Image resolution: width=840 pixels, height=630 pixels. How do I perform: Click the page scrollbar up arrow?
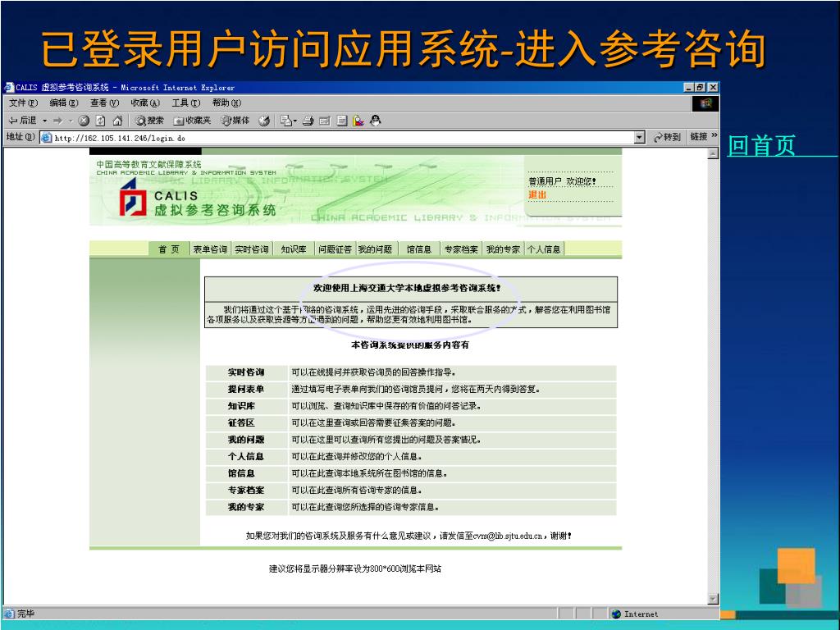coord(713,153)
